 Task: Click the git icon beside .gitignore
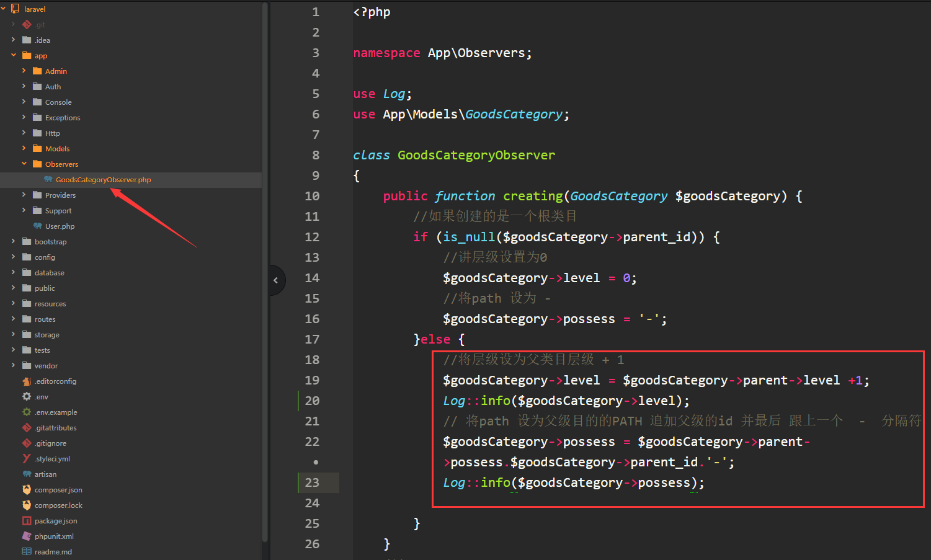point(27,443)
